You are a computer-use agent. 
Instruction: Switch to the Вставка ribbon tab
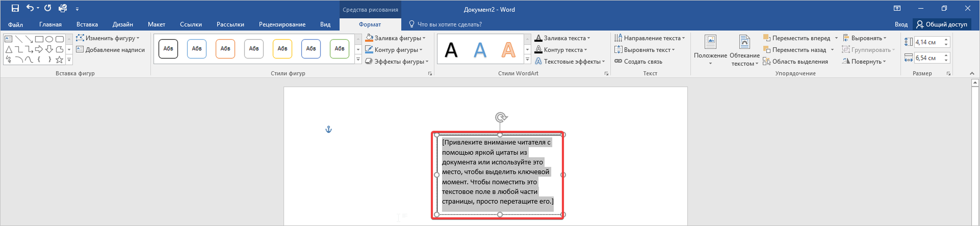87,24
